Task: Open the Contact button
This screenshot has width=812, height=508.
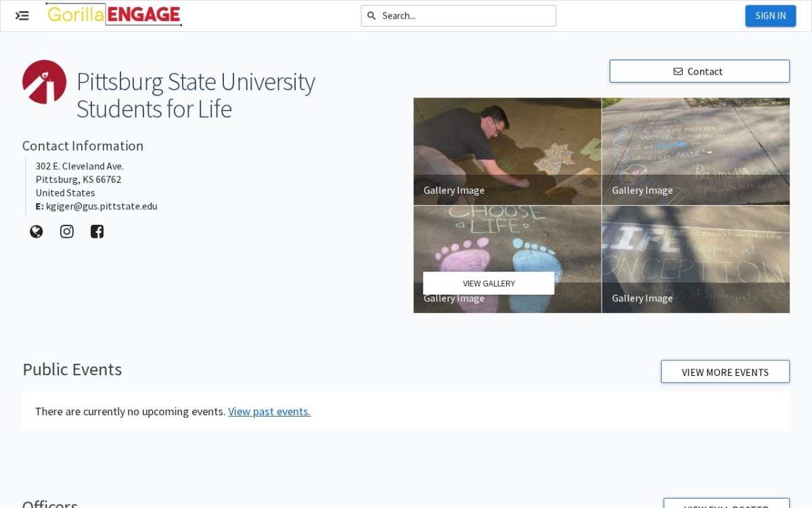Action: (700, 71)
